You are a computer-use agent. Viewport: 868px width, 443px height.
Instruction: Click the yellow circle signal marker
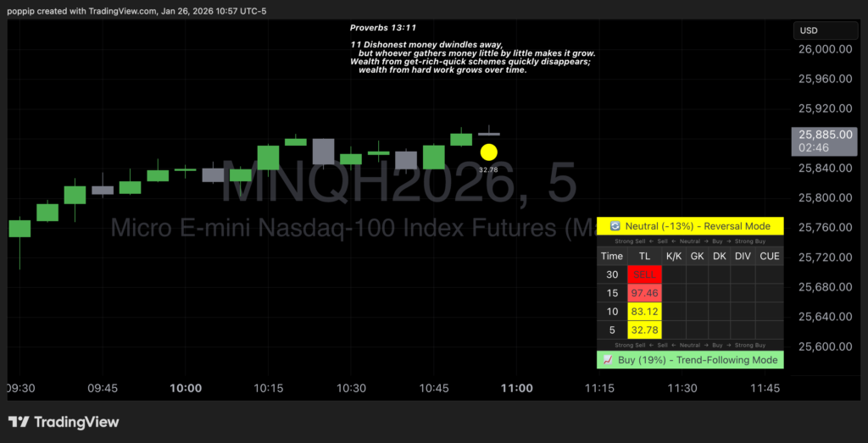[489, 152]
